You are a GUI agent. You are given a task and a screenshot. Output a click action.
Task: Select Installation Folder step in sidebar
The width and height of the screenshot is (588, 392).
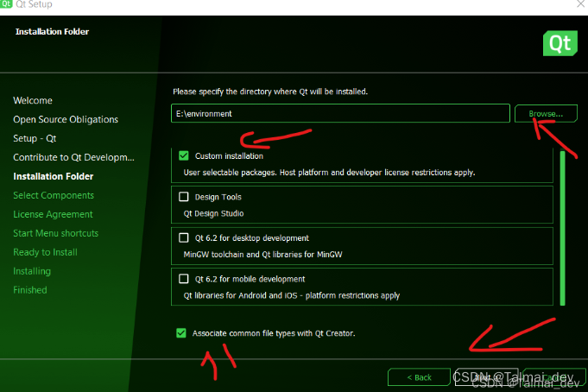coord(54,176)
